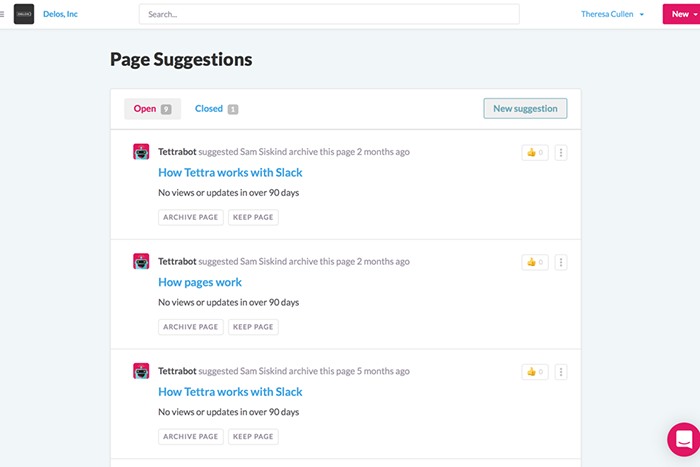The image size is (700, 467).
Task: Open the hamburger menu icon
Action: [x=2, y=14]
